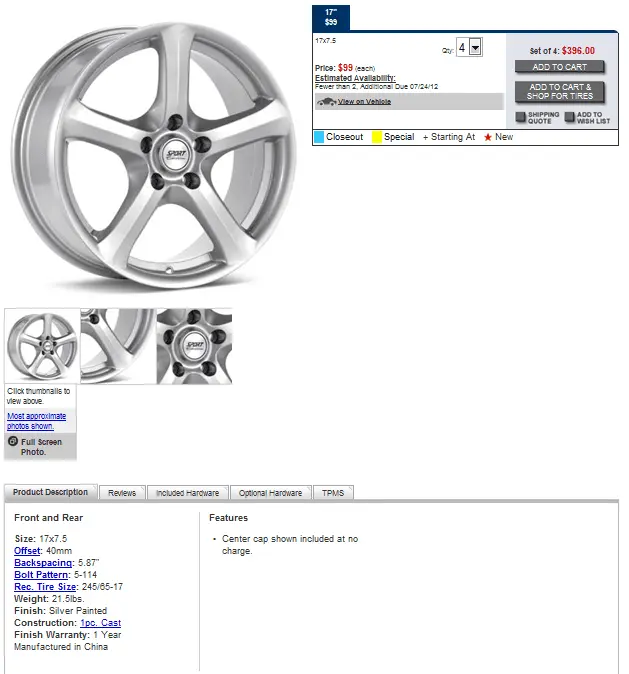The width and height of the screenshot is (629, 674).
Task: Select the center cap close-up thumbnail
Action: 194,346
